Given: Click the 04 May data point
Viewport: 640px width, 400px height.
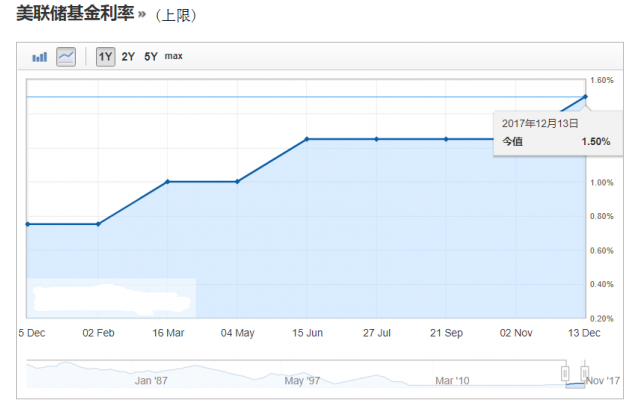Looking at the screenshot, I should click(236, 181).
